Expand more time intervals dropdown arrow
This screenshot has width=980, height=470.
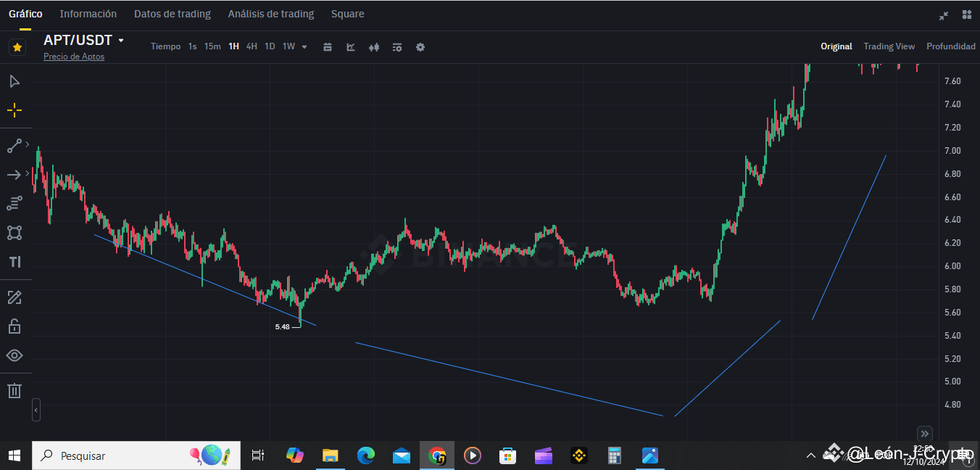(x=304, y=47)
